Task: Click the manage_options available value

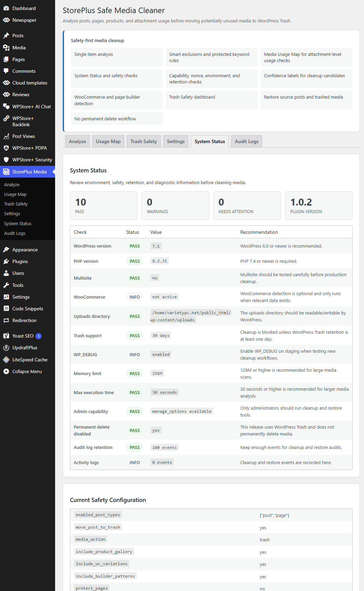Action: click(182, 411)
